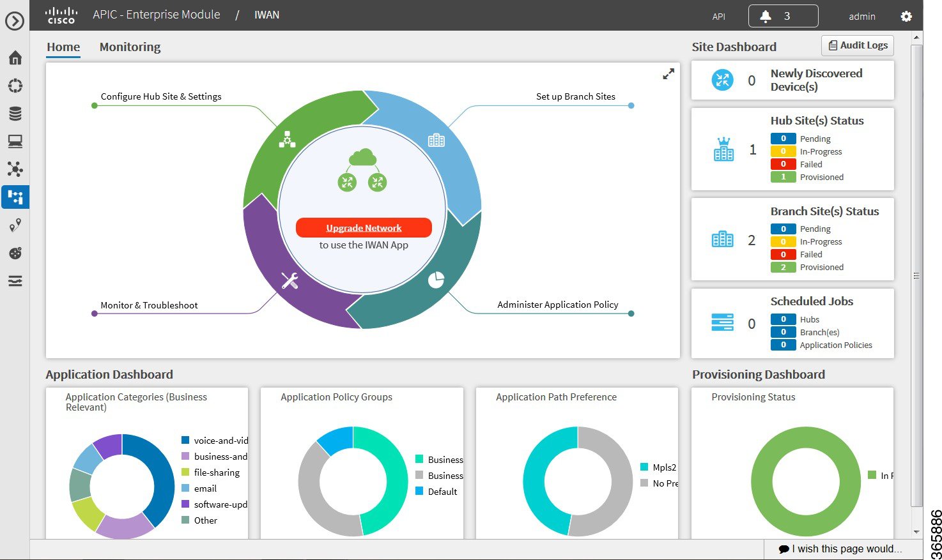Select Administer Application Policy label
This screenshot has height=560, width=942.
coord(558,305)
